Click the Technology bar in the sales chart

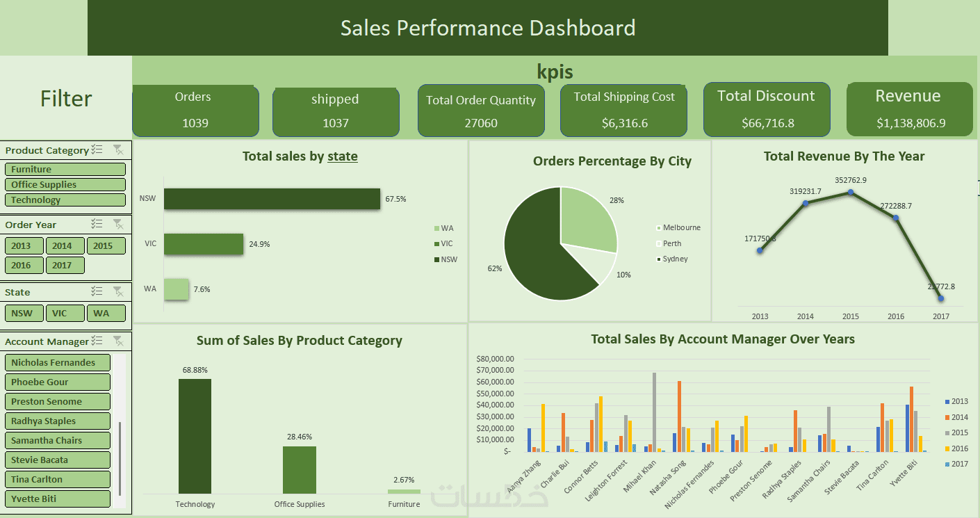(195, 436)
